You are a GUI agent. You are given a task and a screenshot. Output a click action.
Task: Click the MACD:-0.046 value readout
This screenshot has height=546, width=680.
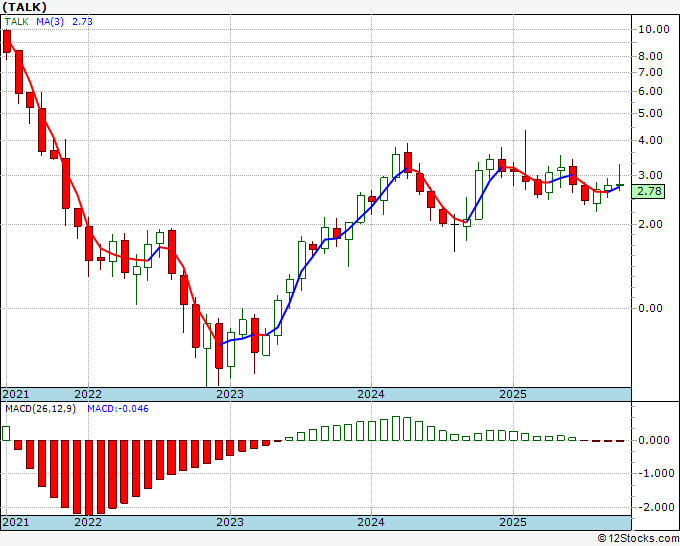(118, 409)
